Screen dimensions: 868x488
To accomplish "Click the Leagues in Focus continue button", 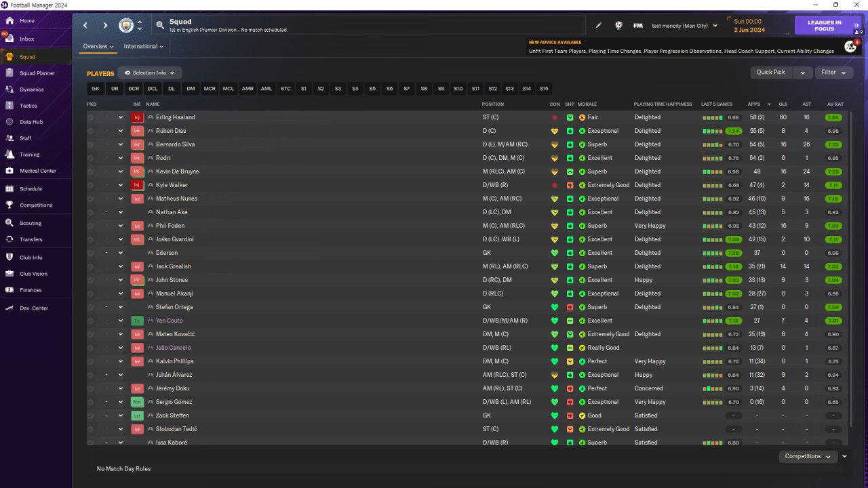I will coord(828,26).
